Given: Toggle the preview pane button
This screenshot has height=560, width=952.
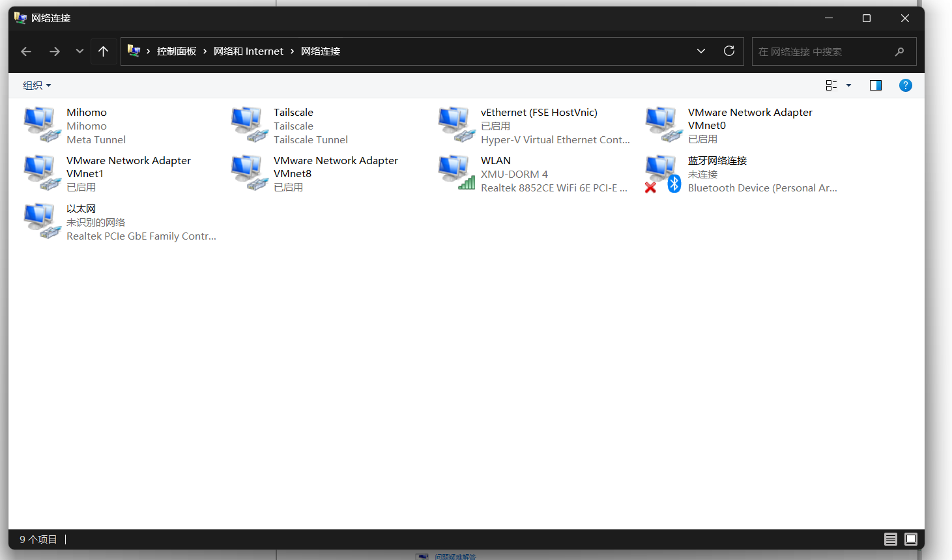Looking at the screenshot, I should [875, 85].
